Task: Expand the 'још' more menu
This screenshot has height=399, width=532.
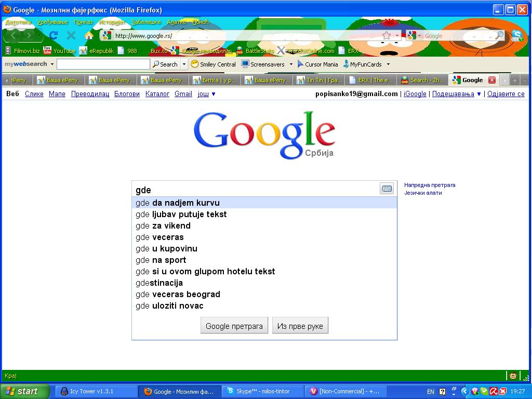Action: [206, 94]
